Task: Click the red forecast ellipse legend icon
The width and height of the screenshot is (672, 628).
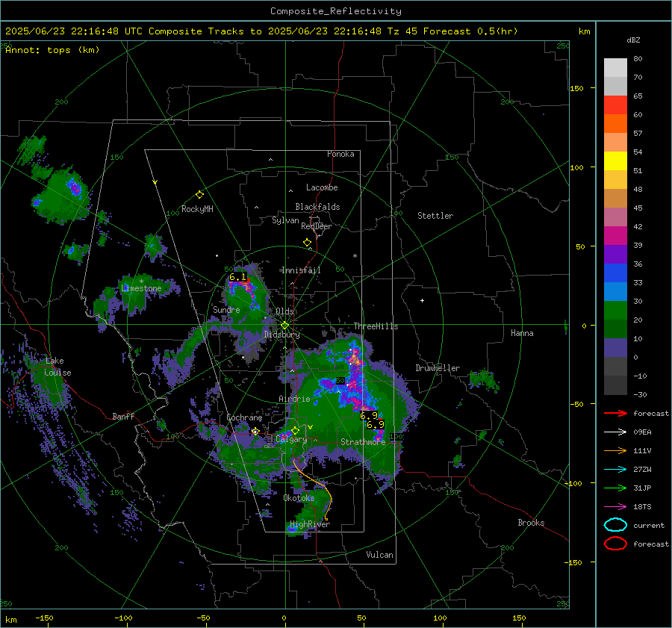Action: coord(615,544)
